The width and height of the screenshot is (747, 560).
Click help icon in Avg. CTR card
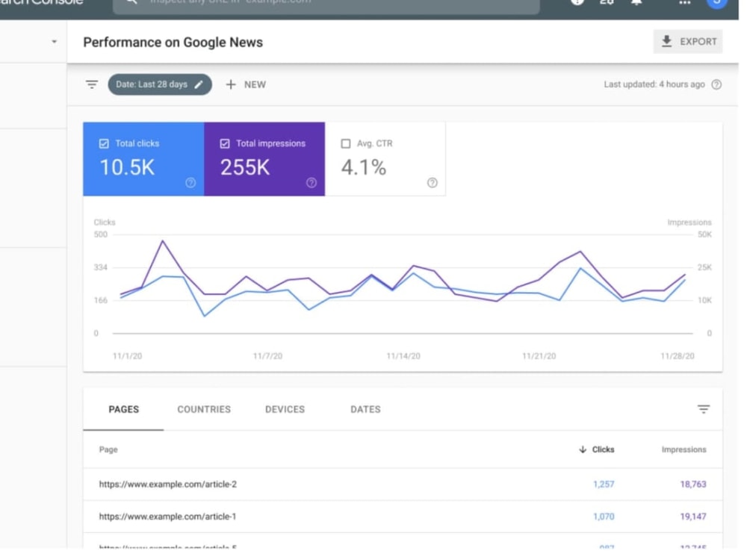(432, 182)
